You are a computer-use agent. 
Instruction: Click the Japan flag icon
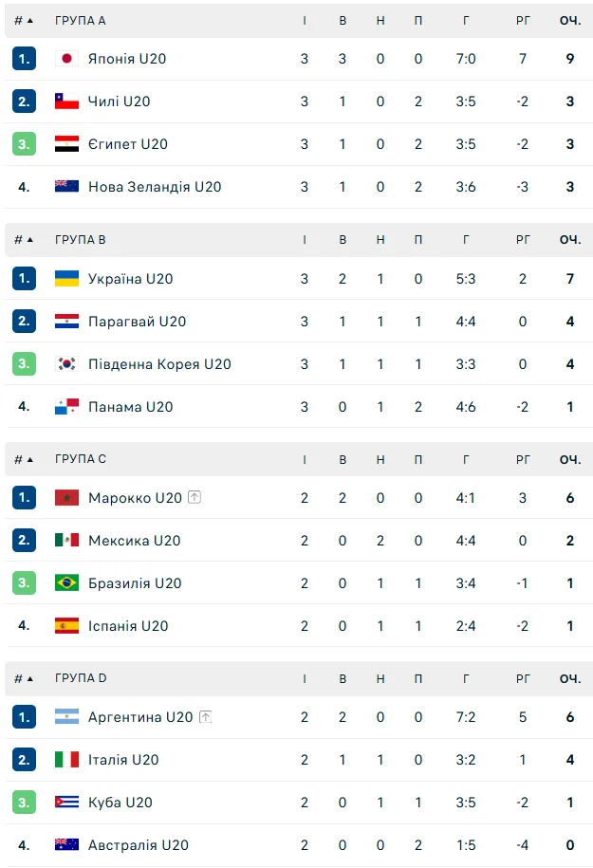(x=66, y=59)
